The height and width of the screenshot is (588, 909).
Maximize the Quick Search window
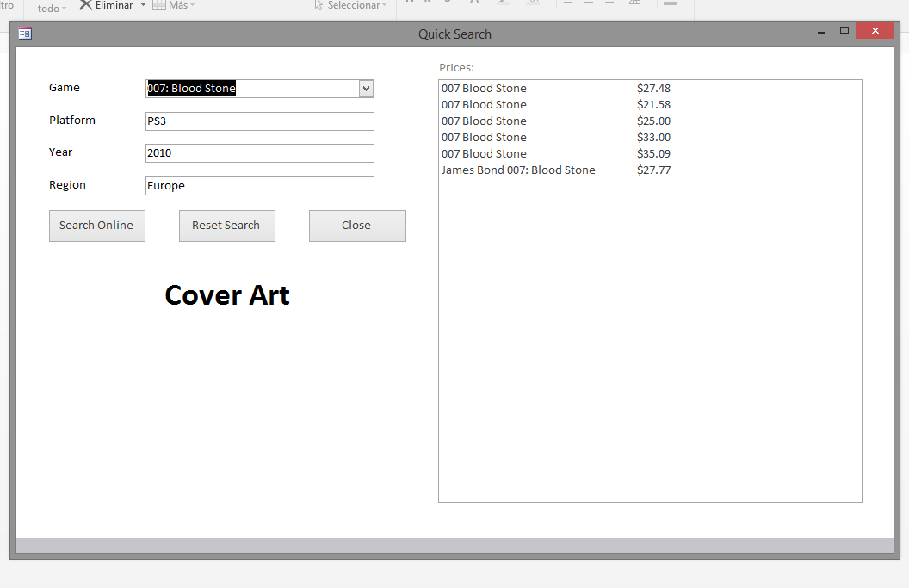844,31
